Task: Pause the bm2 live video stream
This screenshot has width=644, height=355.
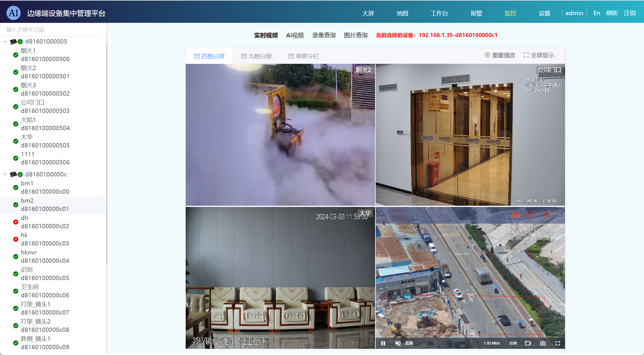Action: tap(383, 343)
